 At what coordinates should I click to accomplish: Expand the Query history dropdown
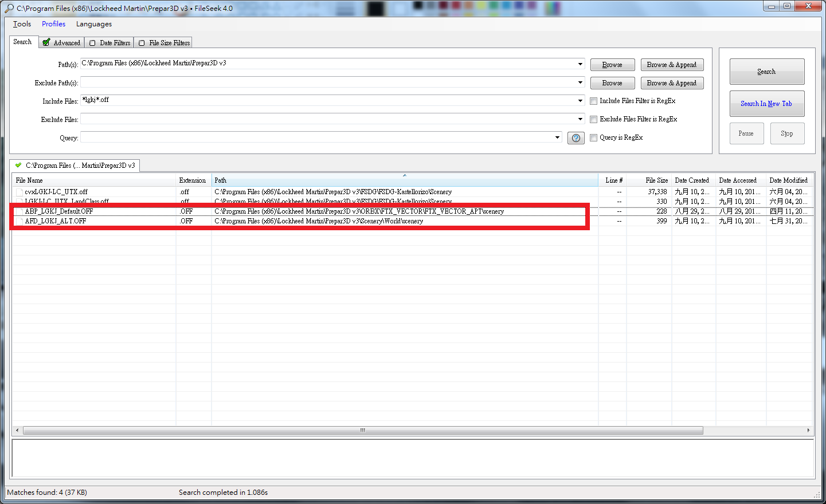pyautogui.click(x=557, y=137)
